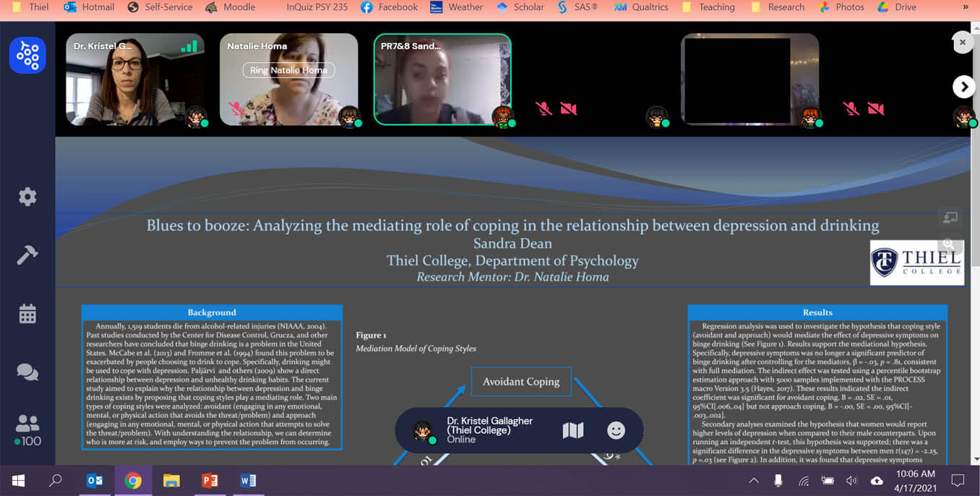Show next video tiles with right arrow
The width and height of the screenshot is (980, 496).
tap(963, 87)
